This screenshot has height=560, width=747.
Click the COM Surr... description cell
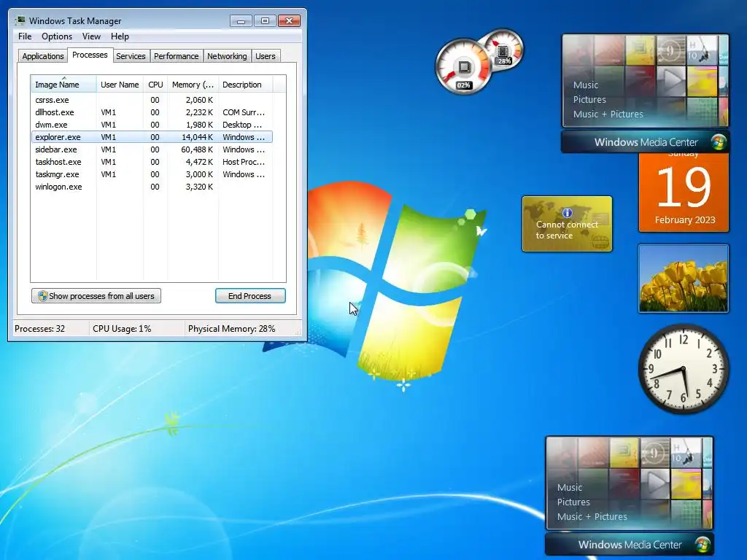click(x=244, y=112)
